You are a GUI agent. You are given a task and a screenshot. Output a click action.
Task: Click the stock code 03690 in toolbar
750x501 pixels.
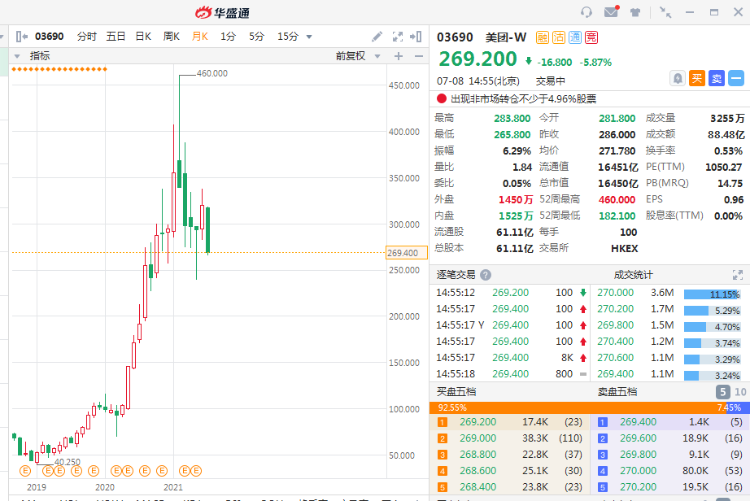click(x=49, y=36)
